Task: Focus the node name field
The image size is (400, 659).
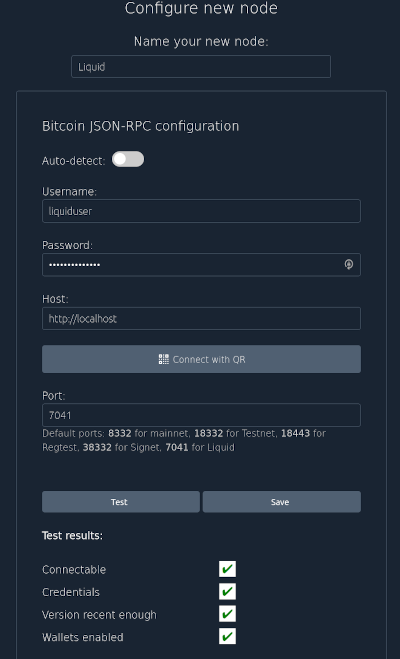Action: point(201,67)
